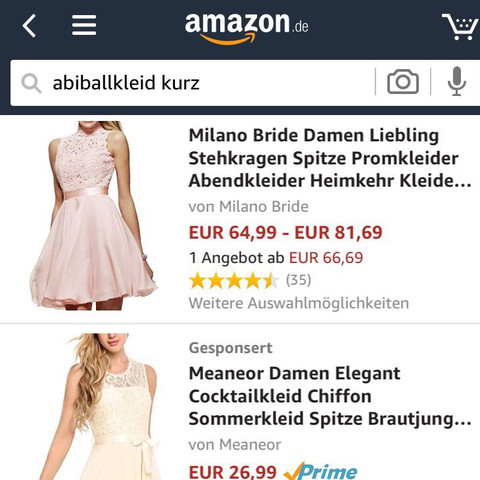Tap the back arrow icon
Image resolution: width=480 pixels, height=480 pixels.
click(x=29, y=26)
